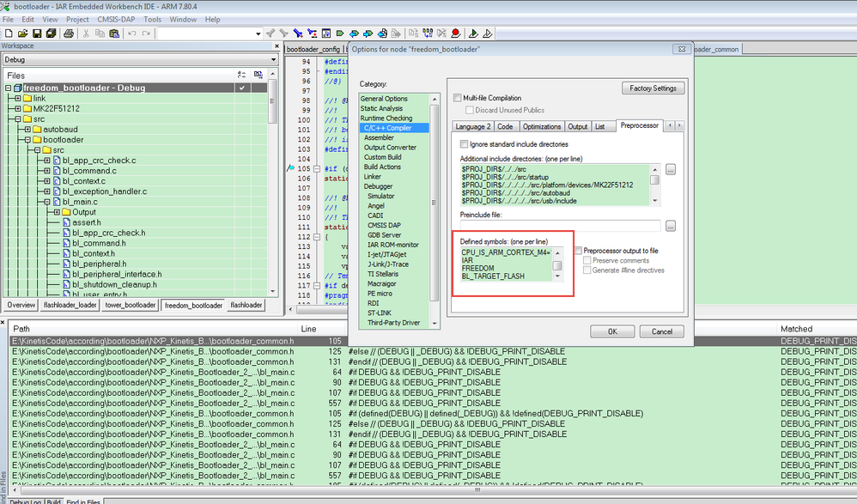857x504 pixels.
Task: Click the New document toolbar icon
Action: click(9, 33)
